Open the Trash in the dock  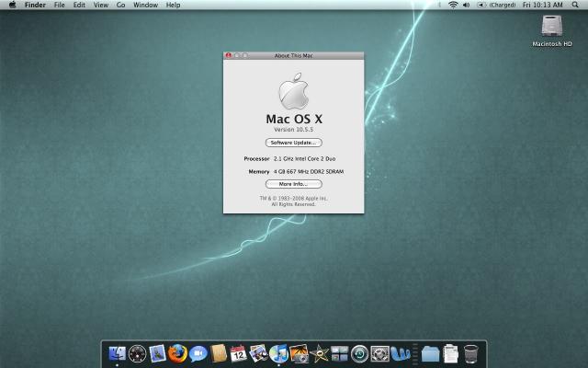point(471,352)
